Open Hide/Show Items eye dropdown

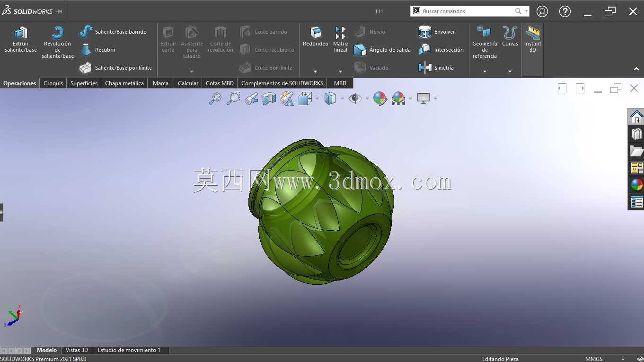pyautogui.click(x=367, y=99)
